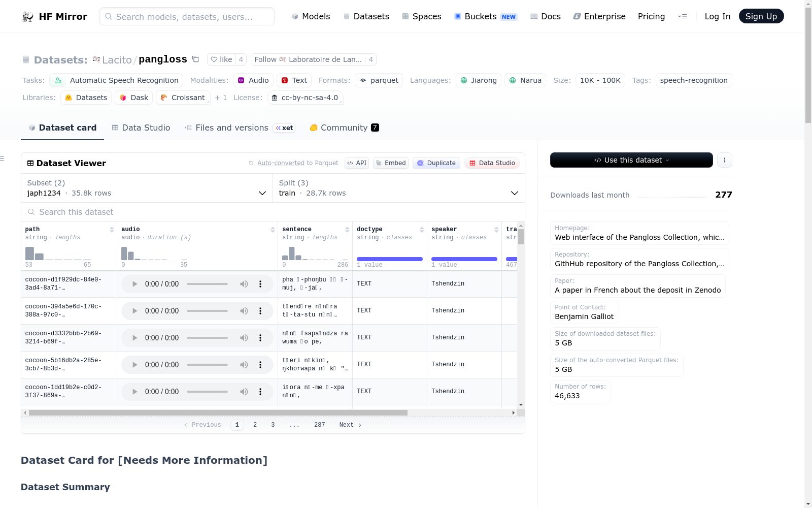This screenshot has height=508, width=812.
Task: Seek the audio slider in cocoon-d1f929dc row
Action: pyautogui.click(x=207, y=284)
